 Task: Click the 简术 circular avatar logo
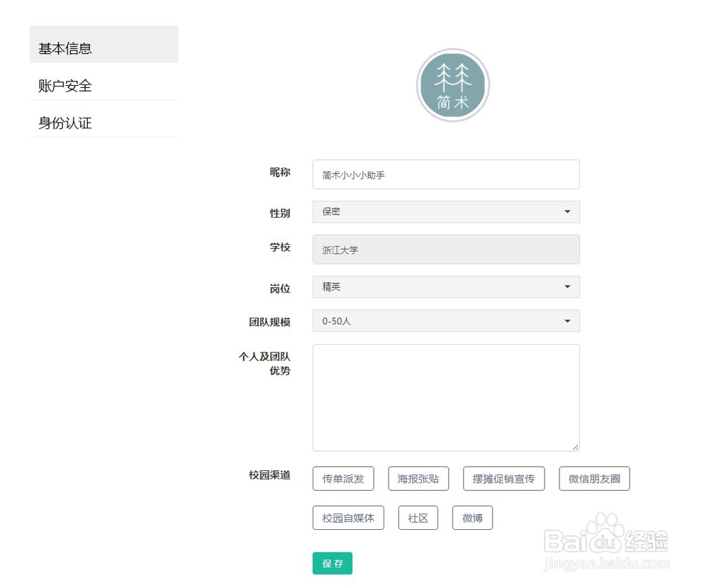coord(453,84)
